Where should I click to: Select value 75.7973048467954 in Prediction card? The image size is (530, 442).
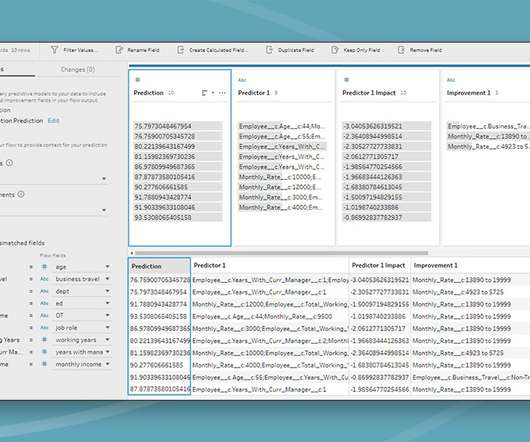[x=178, y=126]
